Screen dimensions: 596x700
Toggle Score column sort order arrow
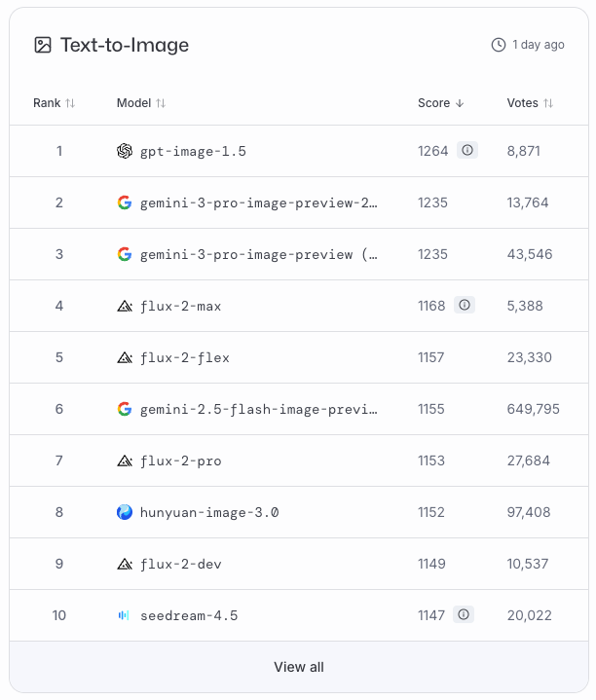point(460,103)
